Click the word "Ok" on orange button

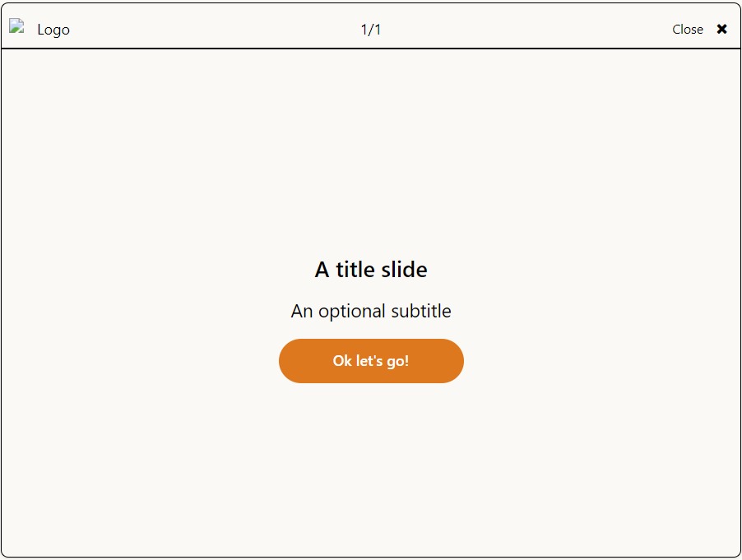(342, 361)
